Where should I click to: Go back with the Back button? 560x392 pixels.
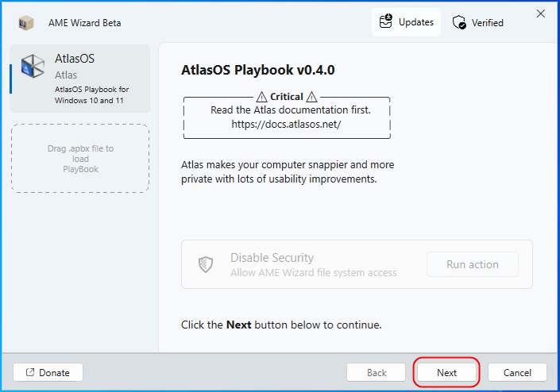click(x=376, y=373)
